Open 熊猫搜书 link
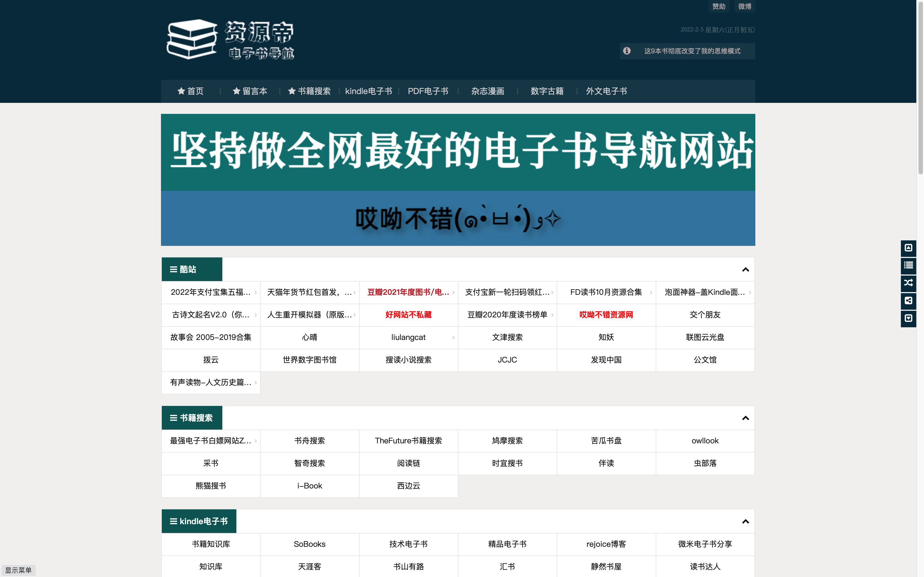Image resolution: width=924 pixels, height=577 pixels. [211, 486]
